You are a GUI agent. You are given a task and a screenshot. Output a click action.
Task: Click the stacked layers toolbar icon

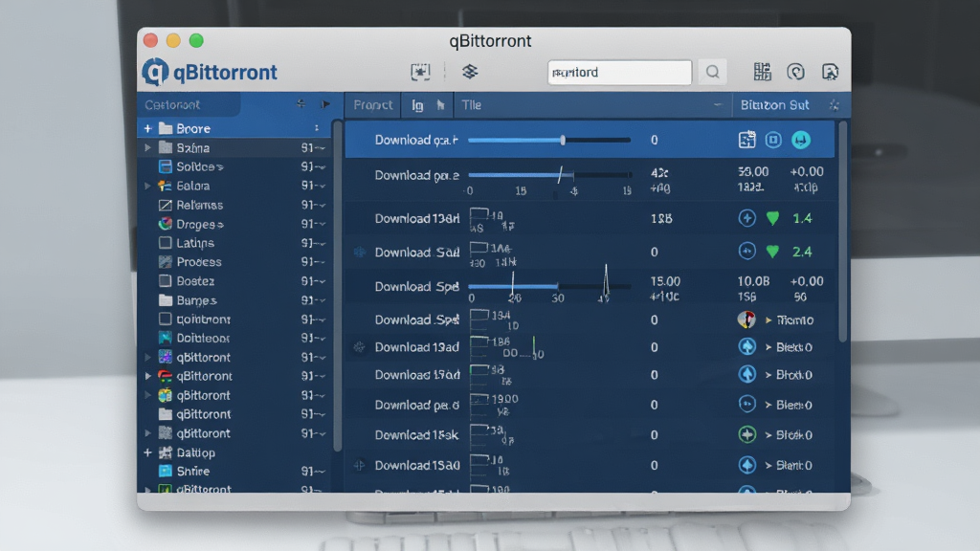pos(470,71)
